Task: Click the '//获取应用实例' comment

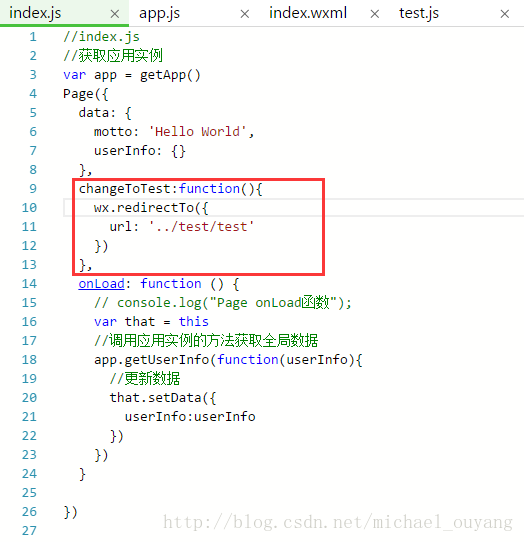Action: (113, 56)
